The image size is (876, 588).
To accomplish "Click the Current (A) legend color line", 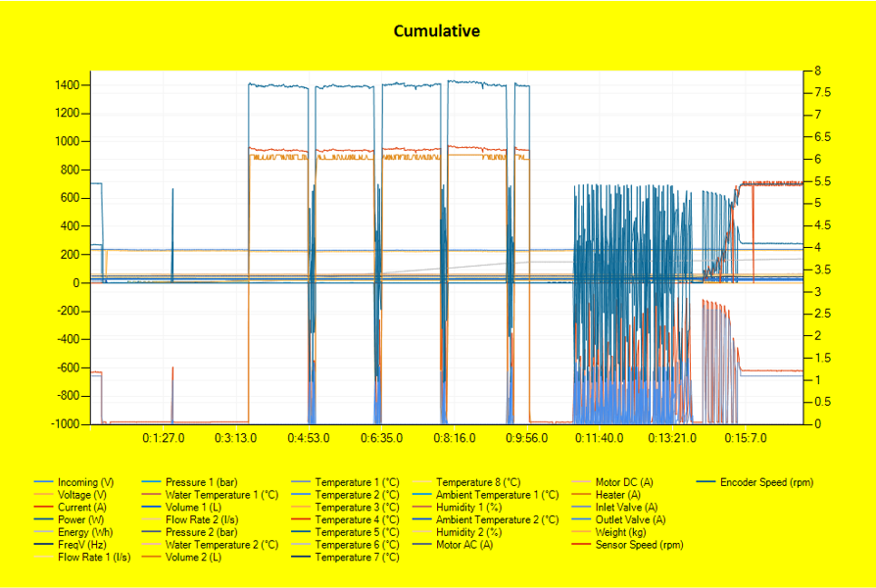I will click(43, 508).
